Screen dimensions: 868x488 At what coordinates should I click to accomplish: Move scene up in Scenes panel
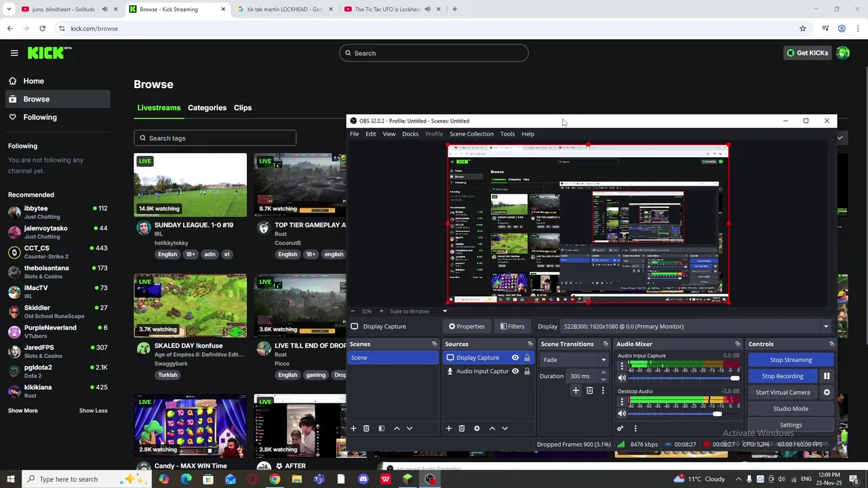point(397,428)
